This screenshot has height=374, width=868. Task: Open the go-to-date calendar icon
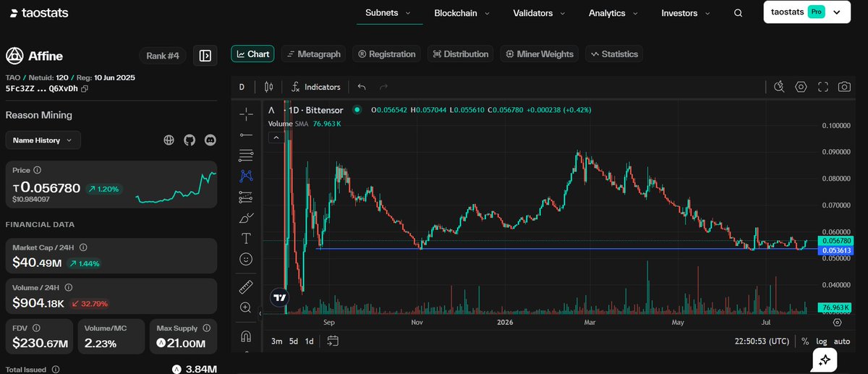(333, 341)
